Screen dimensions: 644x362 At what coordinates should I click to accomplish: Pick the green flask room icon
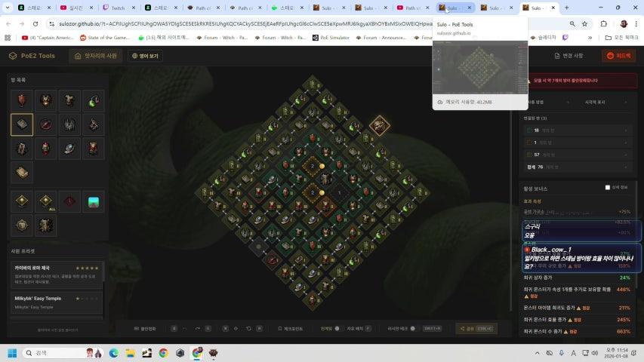point(93,100)
